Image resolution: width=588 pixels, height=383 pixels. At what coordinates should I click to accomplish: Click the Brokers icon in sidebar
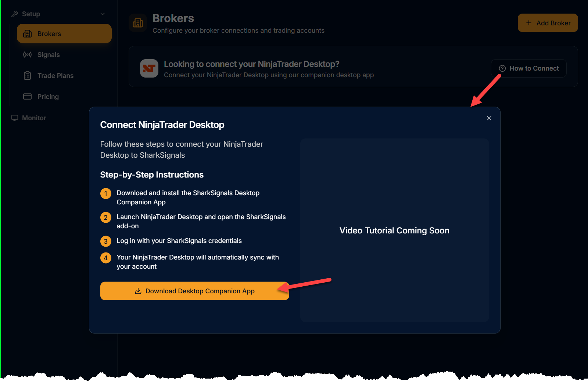(28, 34)
